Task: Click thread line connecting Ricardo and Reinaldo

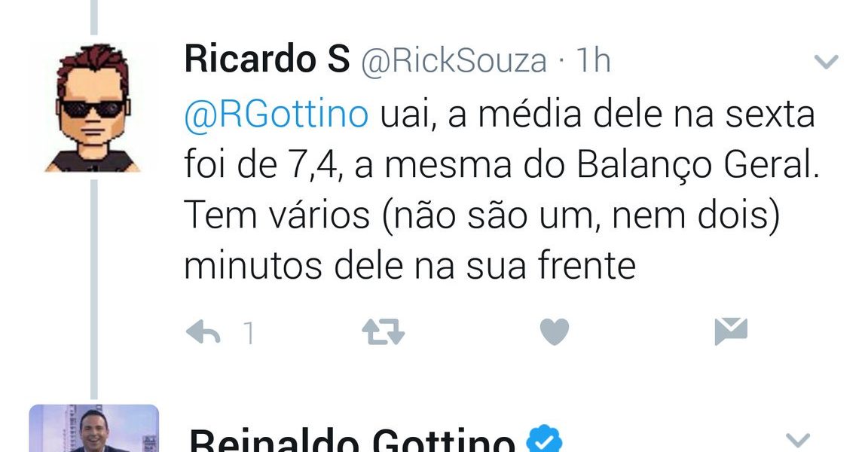Action: (94, 289)
